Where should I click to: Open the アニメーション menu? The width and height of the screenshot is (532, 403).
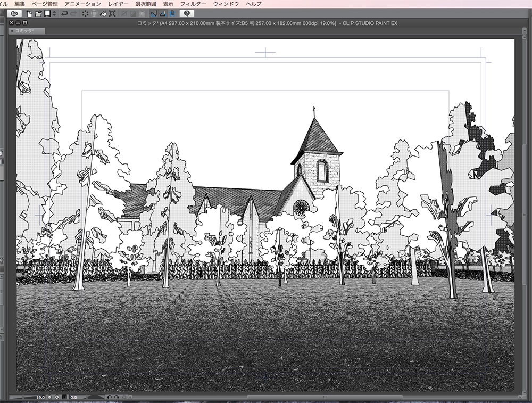[x=83, y=4]
